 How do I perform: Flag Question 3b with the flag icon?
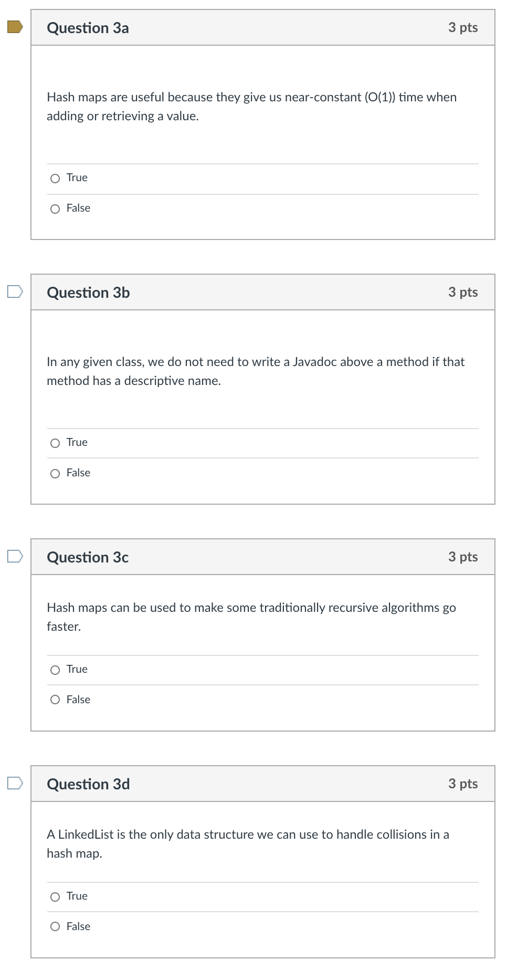(15, 291)
